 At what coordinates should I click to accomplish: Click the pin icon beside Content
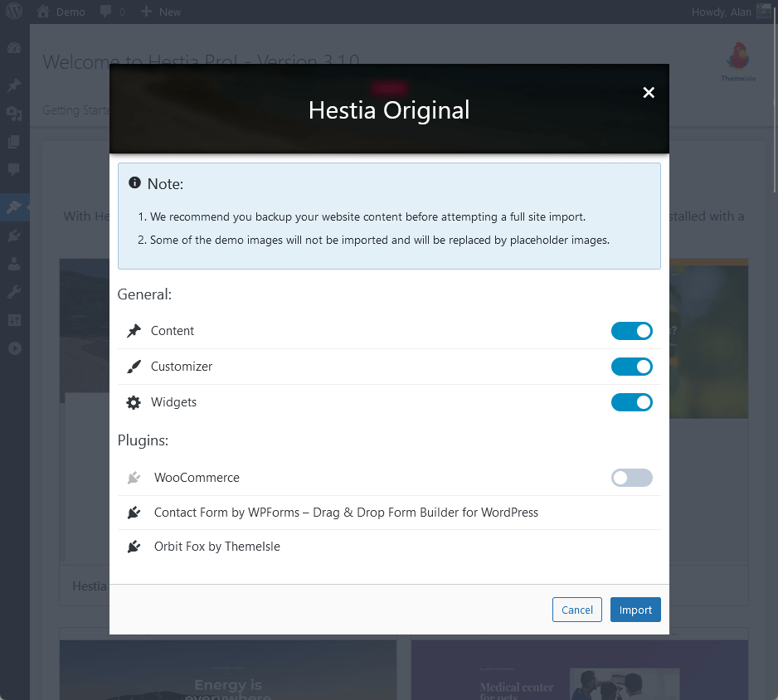pos(134,331)
